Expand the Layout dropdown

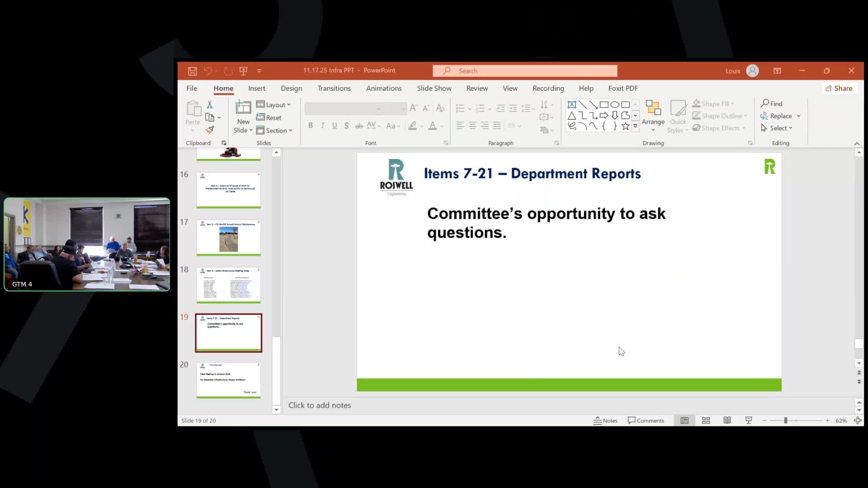(x=274, y=105)
